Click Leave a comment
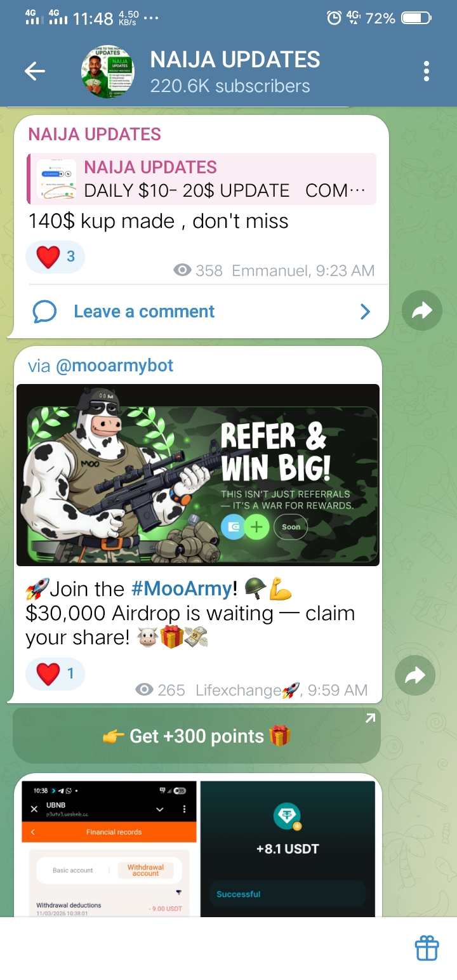The image size is (457, 980). pos(144,312)
